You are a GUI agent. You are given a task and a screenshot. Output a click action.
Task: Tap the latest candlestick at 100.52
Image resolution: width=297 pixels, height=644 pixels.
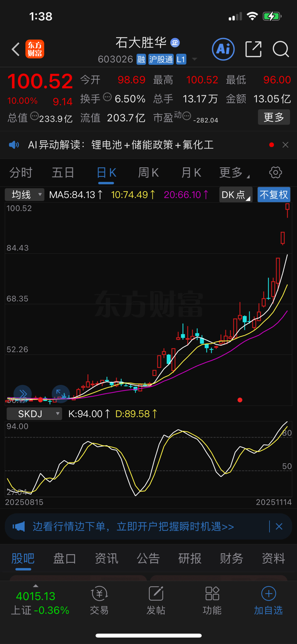click(x=287, y=210)
